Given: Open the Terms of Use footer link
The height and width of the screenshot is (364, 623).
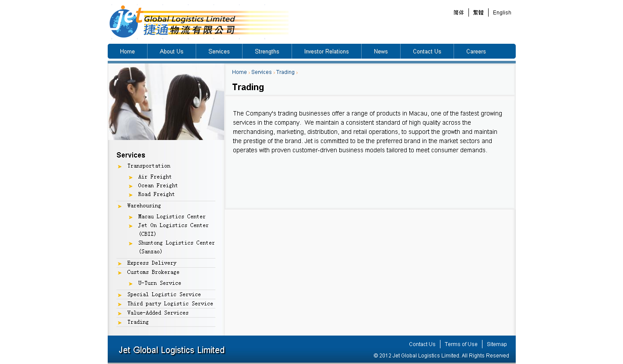Looking at the screenshot, I should click(461, 344).
